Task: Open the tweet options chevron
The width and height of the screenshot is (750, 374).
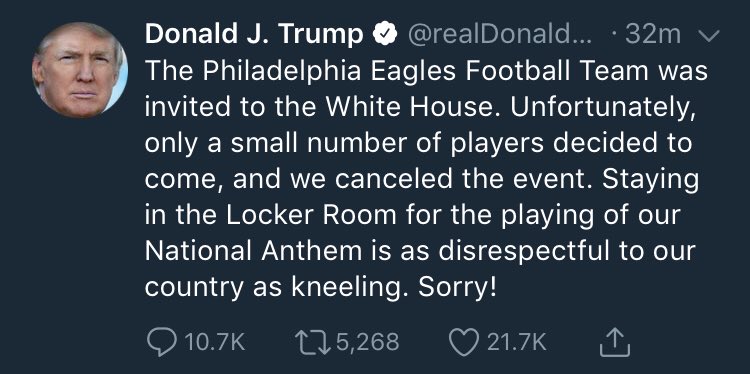Action: tap(709, 36)
